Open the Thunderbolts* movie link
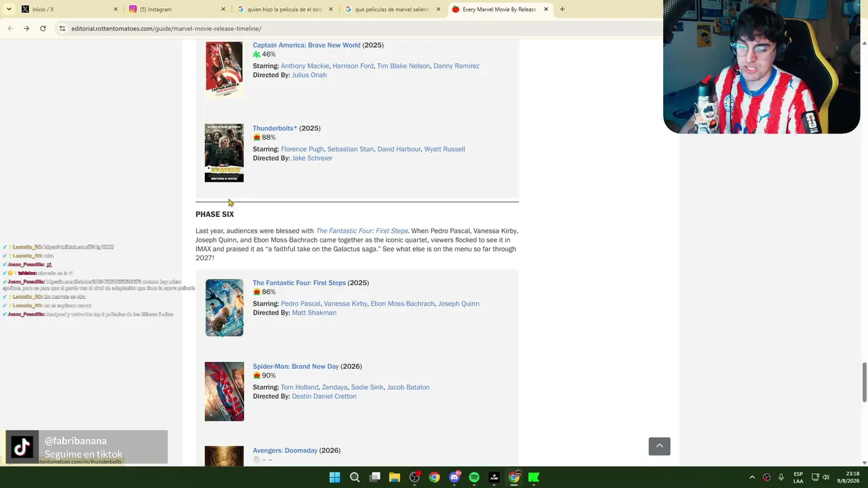 click(275, 128)
